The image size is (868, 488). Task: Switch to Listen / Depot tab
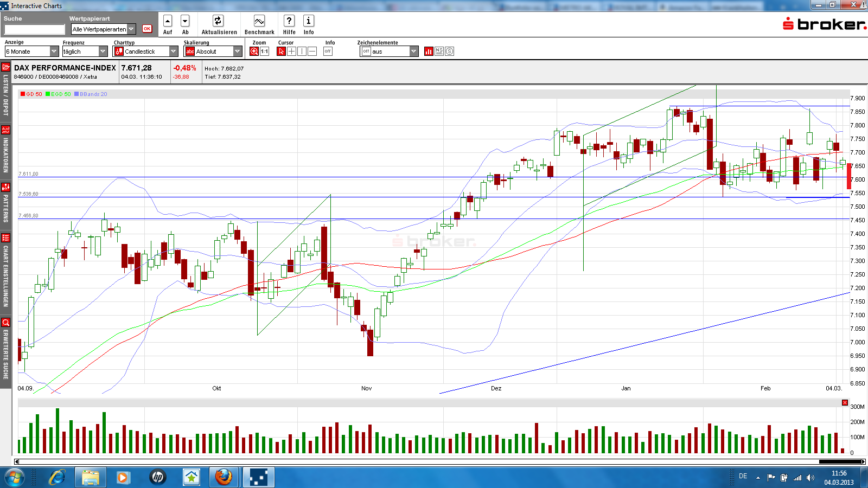tap(5, 95)
